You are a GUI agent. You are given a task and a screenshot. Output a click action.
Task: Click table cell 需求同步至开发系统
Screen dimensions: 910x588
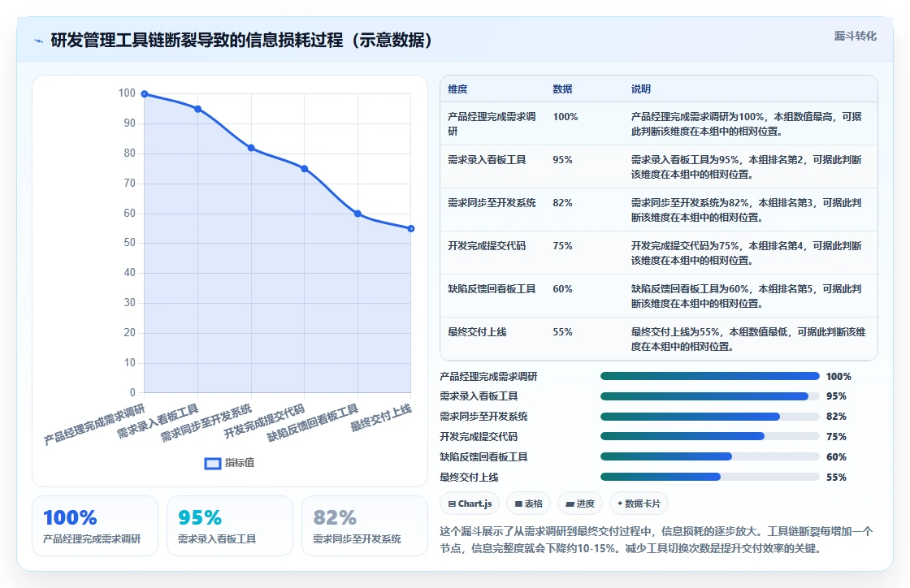pos(492,203)
